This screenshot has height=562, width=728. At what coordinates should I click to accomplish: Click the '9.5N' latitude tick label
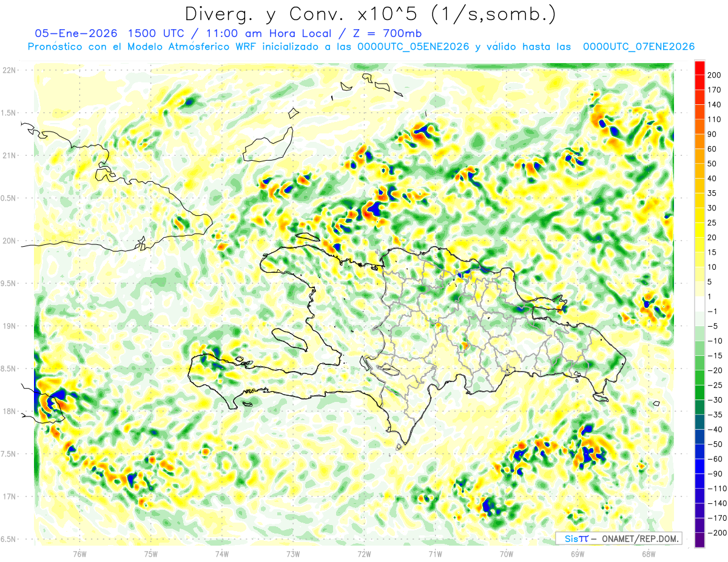tap(9, 283)
